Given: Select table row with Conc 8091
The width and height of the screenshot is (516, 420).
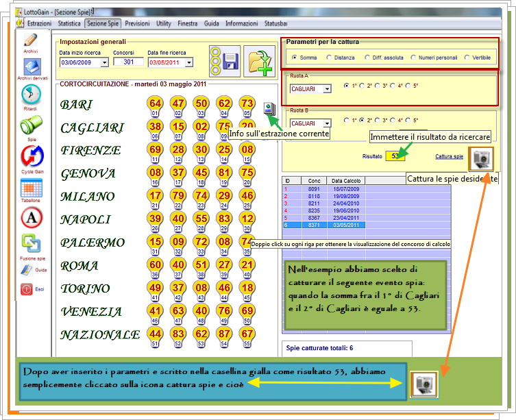Looking at the screenshot, I should pyautogui.click(x=367, y=189).
